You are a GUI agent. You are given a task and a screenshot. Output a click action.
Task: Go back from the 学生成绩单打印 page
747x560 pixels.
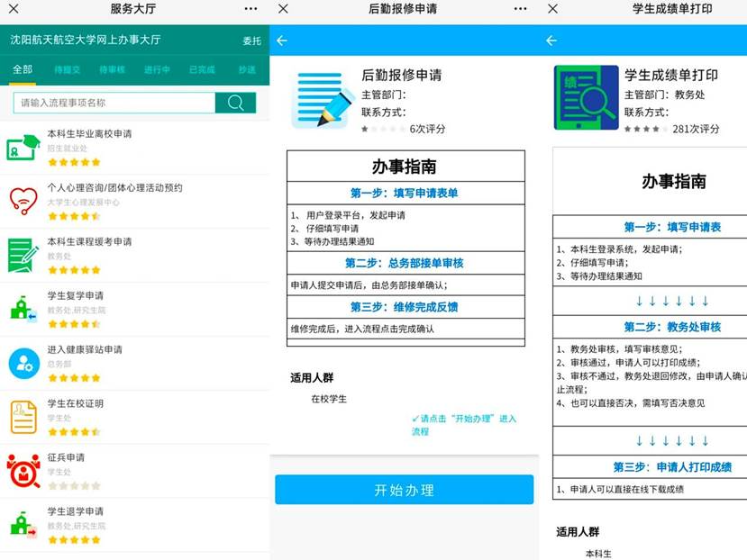click(x=551, y=41)
